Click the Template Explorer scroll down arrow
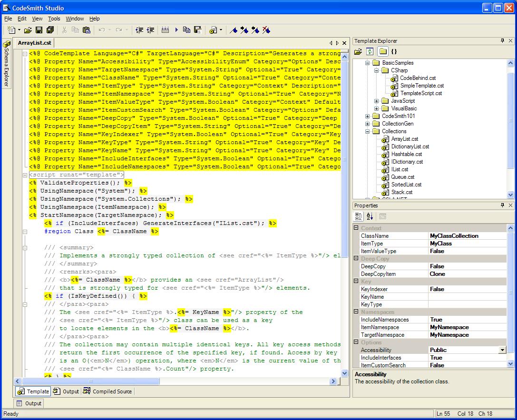The width and height of the screenshot is (517, 420). (510, 195)
